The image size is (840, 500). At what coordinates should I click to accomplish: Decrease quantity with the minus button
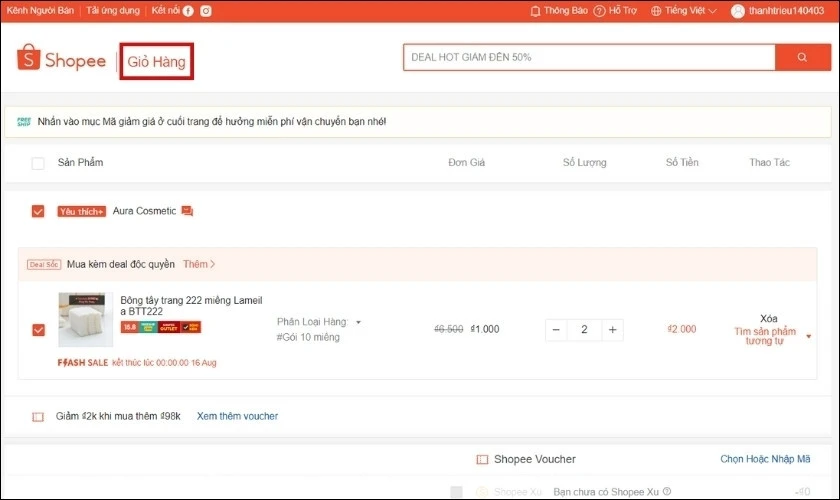coord(556,330)
